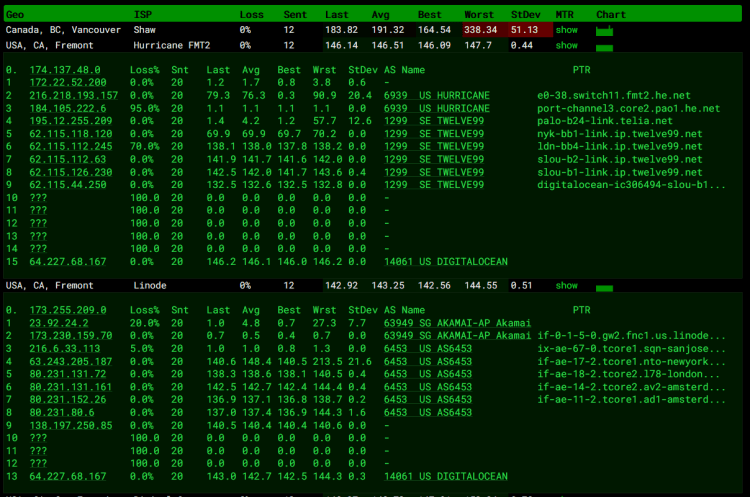
Task: Click 1299 SE TWELVE99 link on hop 4
Action: (x=434, y=121)
